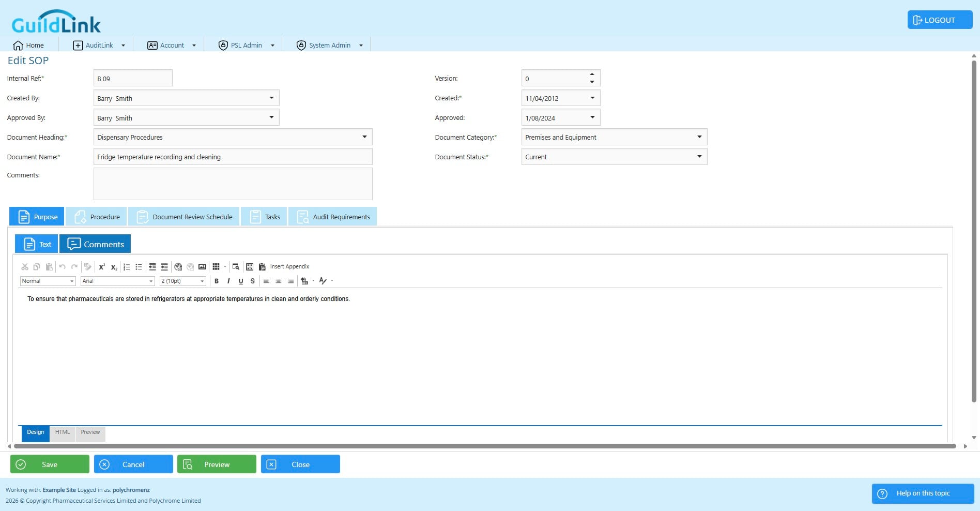
Task: Open the AuditLink menu
Action: (99, 46)
